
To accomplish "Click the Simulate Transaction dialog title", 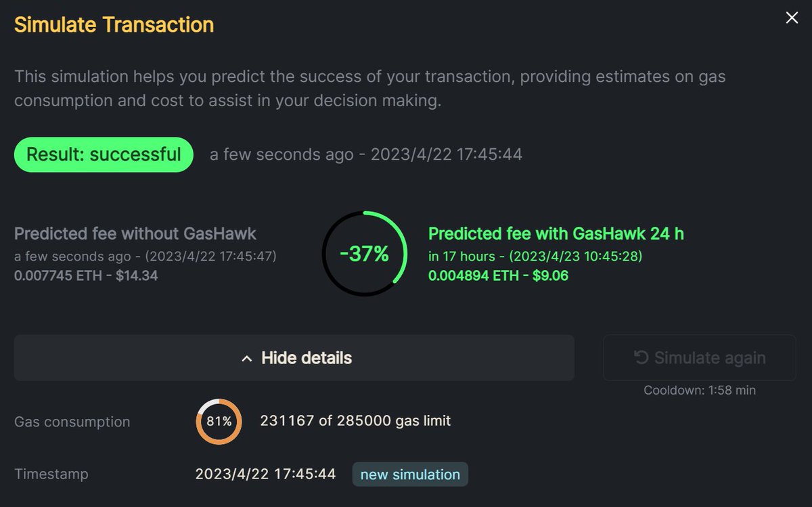I will 114,25.
